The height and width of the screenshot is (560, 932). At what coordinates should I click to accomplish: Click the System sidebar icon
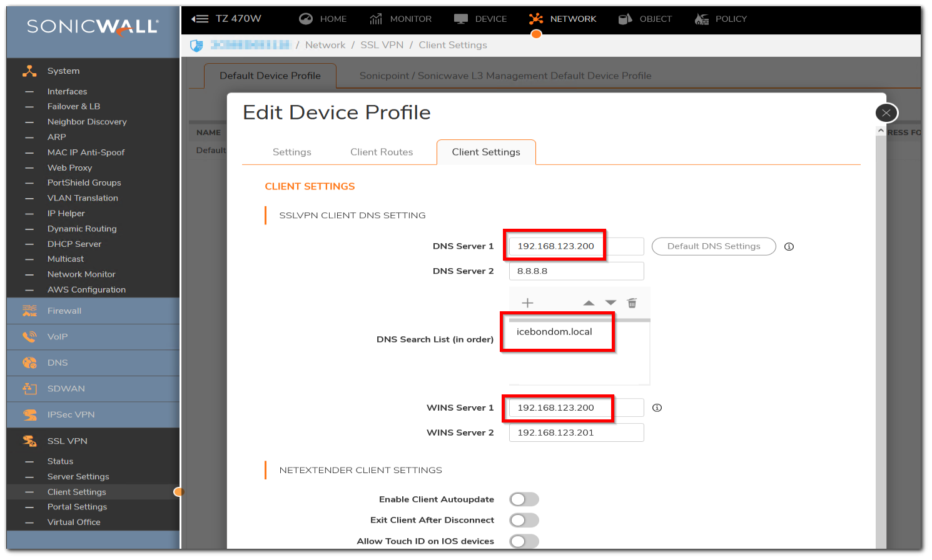(29, 71)
